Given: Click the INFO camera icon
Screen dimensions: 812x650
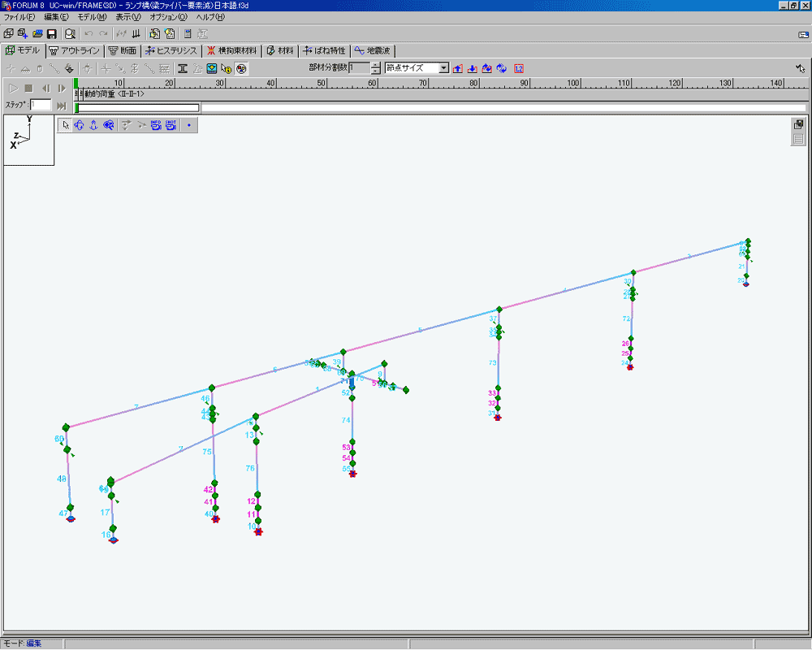Looking at the screenshot, I should (155, 125).
